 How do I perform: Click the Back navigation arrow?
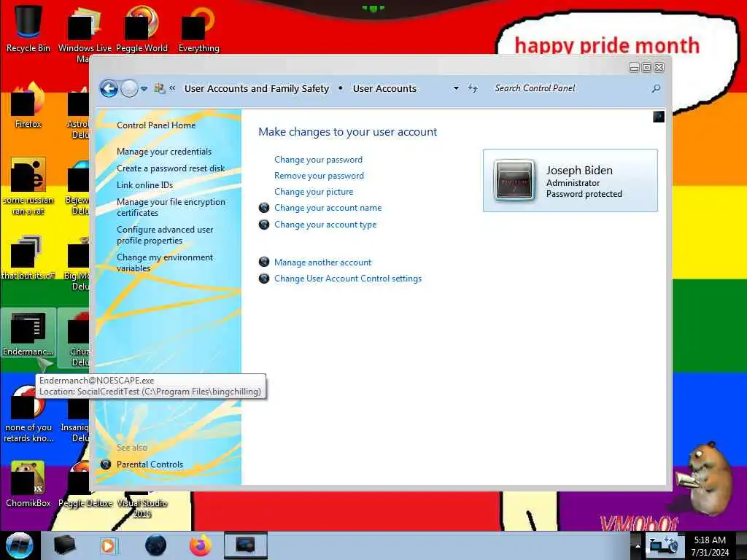[109, 88]
